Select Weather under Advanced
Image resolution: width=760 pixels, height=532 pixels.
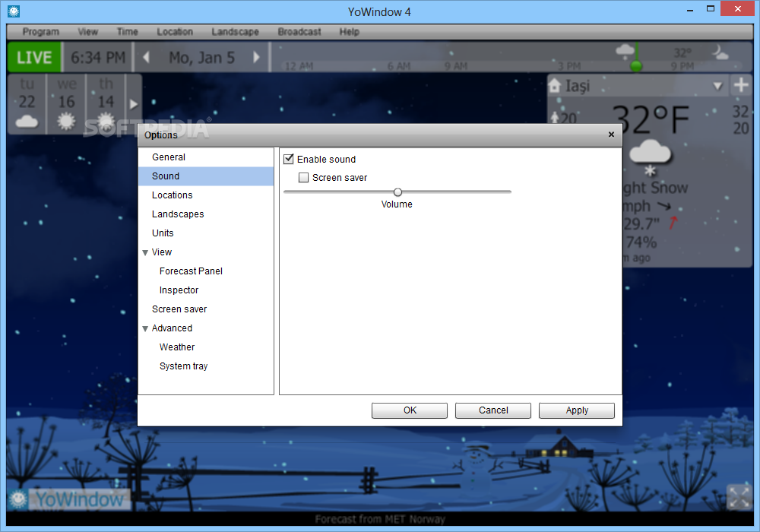click(x=206, y=347)
